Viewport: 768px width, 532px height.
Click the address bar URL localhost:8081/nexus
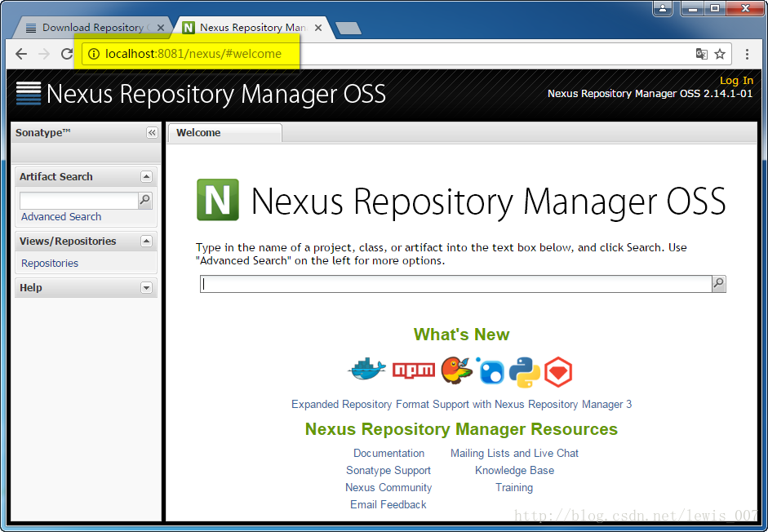click(x=193, y=53)
